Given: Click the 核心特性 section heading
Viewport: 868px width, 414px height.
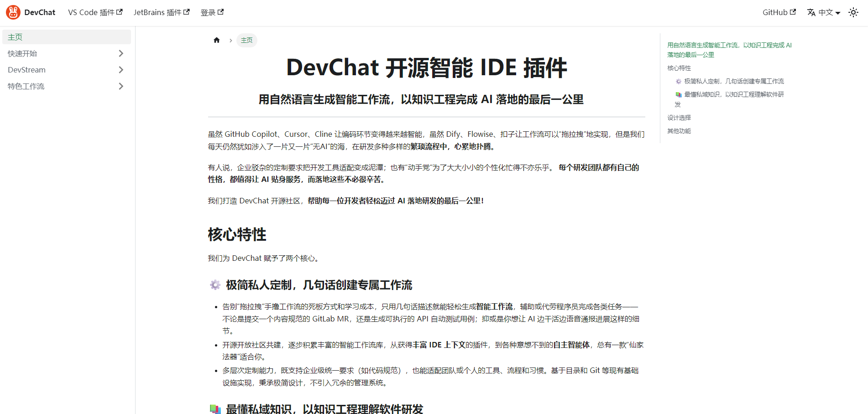Looking at the screenshot, I should click(x=237, y=234).
